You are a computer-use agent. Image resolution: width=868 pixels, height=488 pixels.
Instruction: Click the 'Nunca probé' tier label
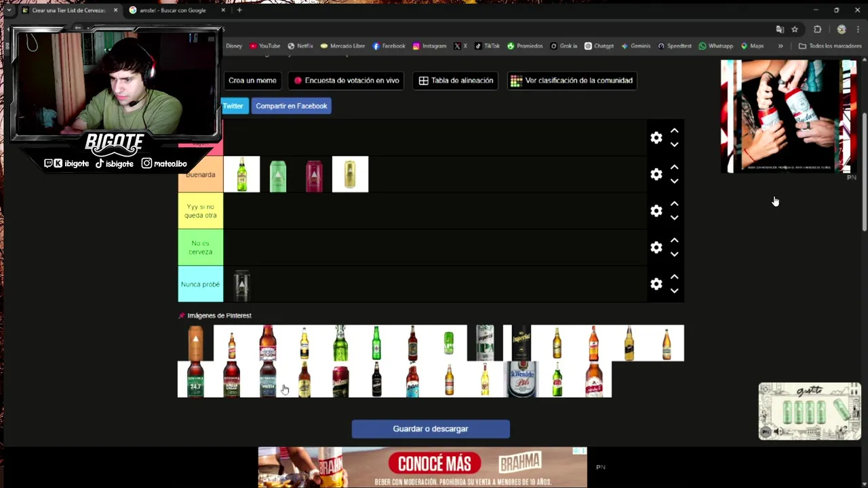(200, 284)
